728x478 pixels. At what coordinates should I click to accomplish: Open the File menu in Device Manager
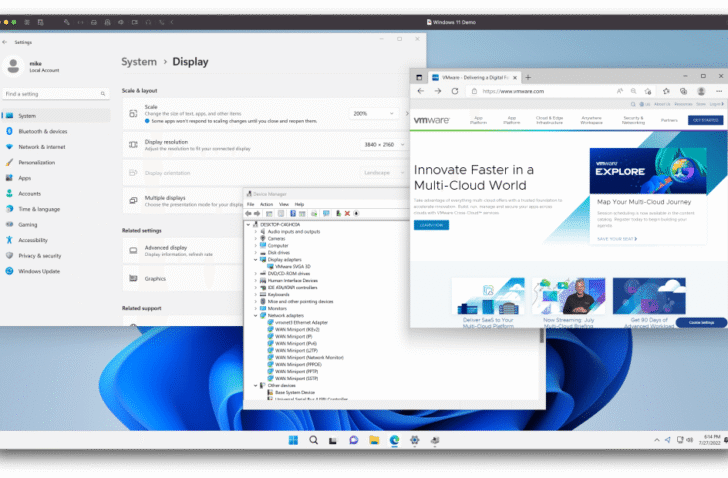(251, 204)
